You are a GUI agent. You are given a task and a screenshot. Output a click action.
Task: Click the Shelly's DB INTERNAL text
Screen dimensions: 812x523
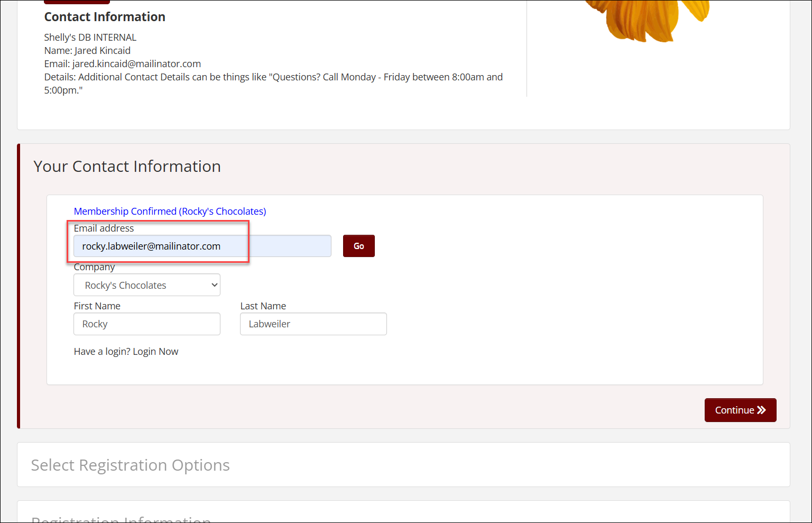click(90, 37)
